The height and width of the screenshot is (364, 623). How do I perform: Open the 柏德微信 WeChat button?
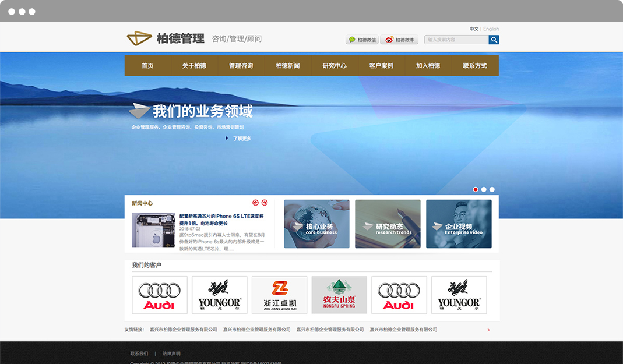point(362,40)
